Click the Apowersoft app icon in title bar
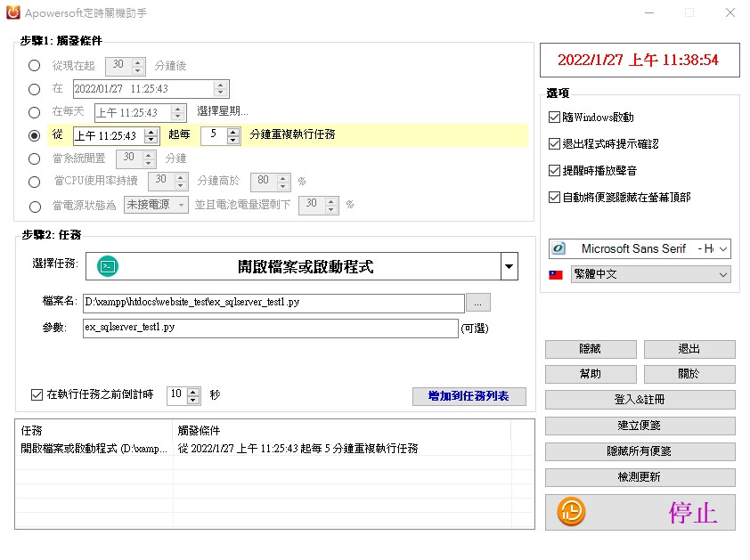The image size is (750, 560). 12,12
